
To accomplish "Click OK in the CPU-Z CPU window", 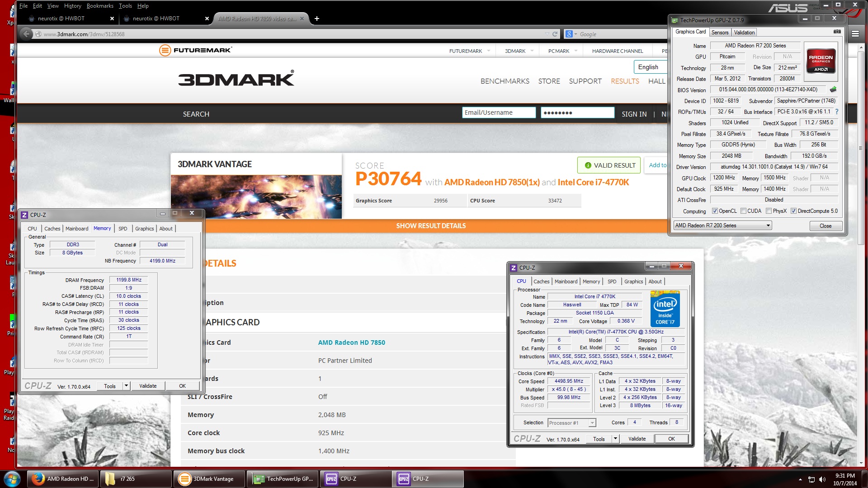I will [x=671, y=439].
